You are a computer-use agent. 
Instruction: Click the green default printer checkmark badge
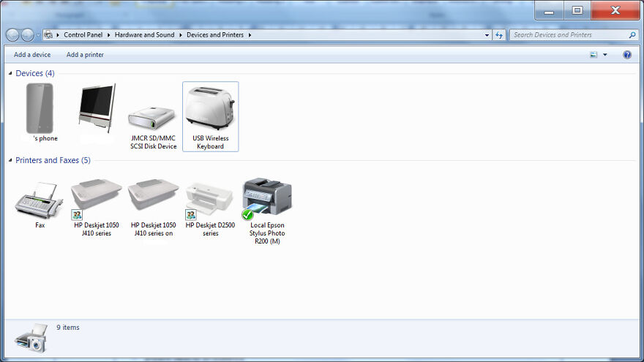pos(247,215)
